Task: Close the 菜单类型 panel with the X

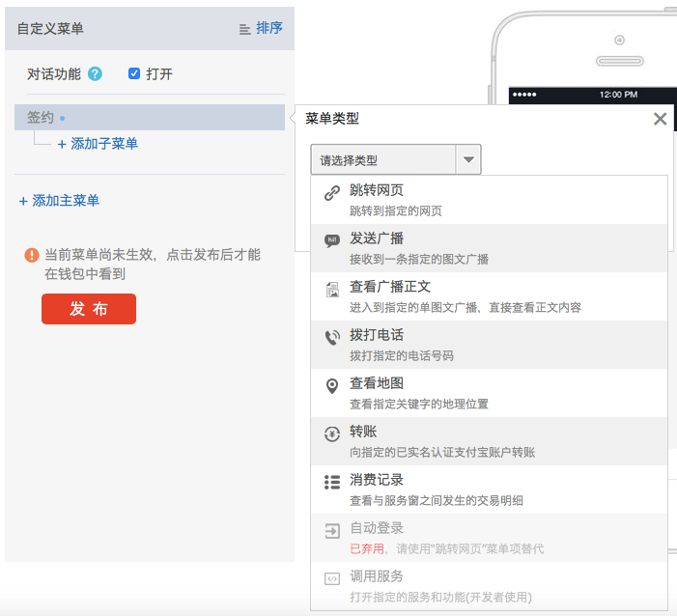Action: click(660, 119)
